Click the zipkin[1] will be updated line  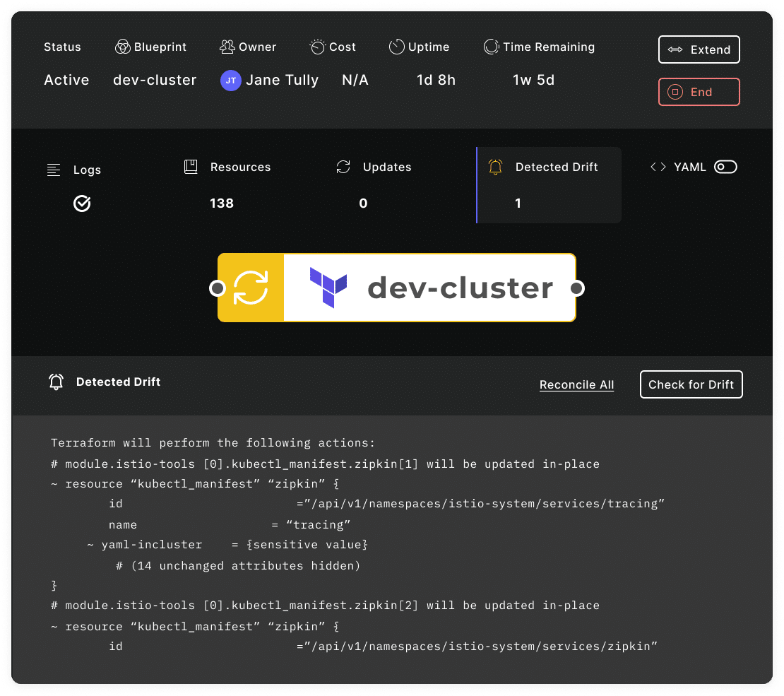click(325, 464)
